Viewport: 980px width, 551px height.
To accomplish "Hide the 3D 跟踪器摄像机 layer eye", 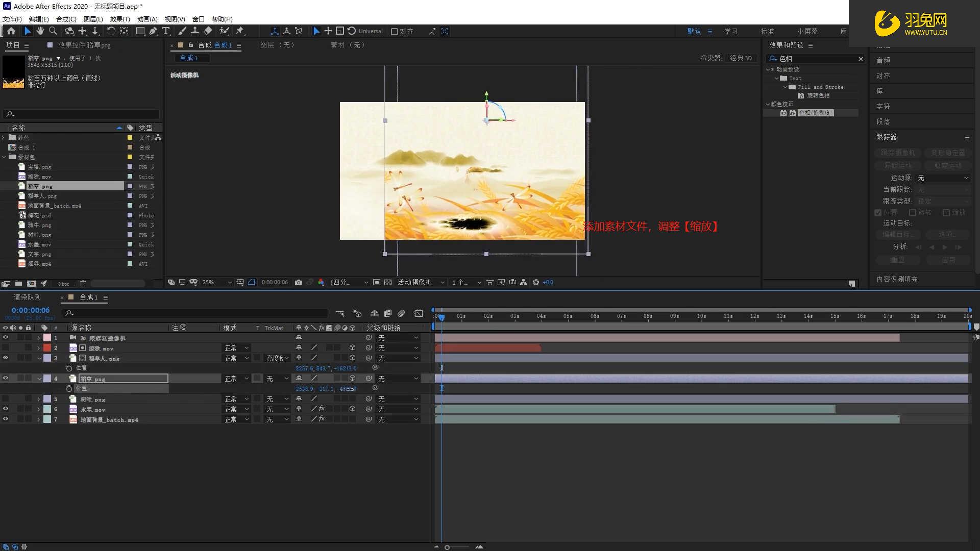I will click(x=6, y=338).
